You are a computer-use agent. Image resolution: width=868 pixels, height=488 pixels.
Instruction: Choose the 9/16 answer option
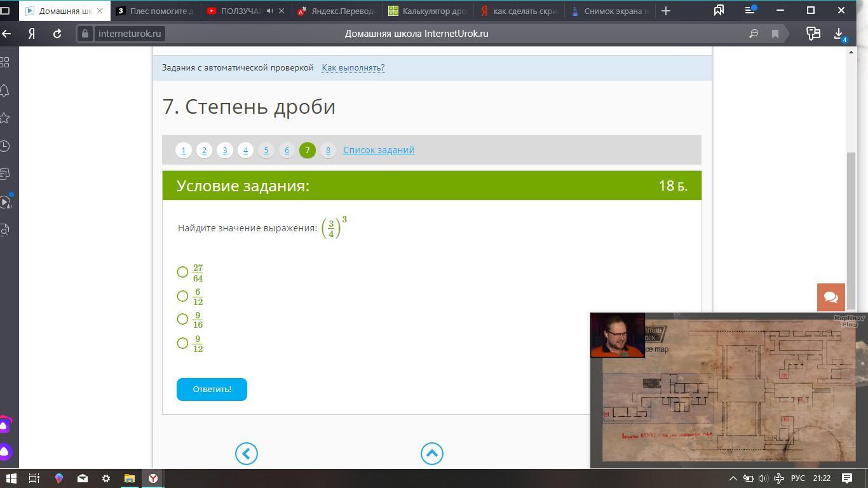(183, 319)
